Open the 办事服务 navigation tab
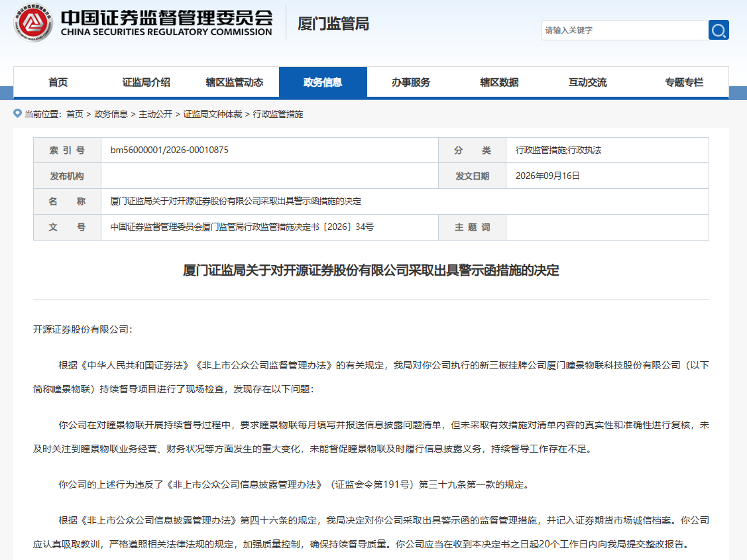Image resolution: width=747 pixels, height=560 pixels. tap(411, 82)
